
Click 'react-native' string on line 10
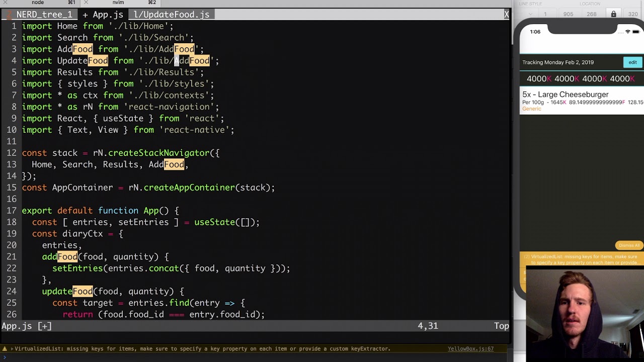194,130
